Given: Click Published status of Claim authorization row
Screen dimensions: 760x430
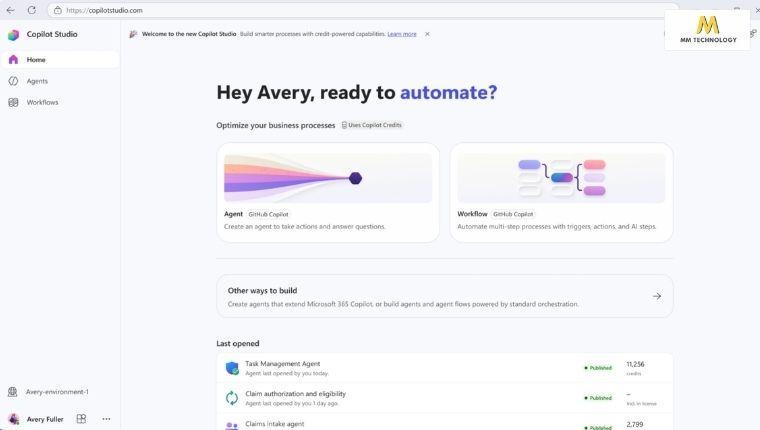Looking at the screenshot, I should point(598,398).
